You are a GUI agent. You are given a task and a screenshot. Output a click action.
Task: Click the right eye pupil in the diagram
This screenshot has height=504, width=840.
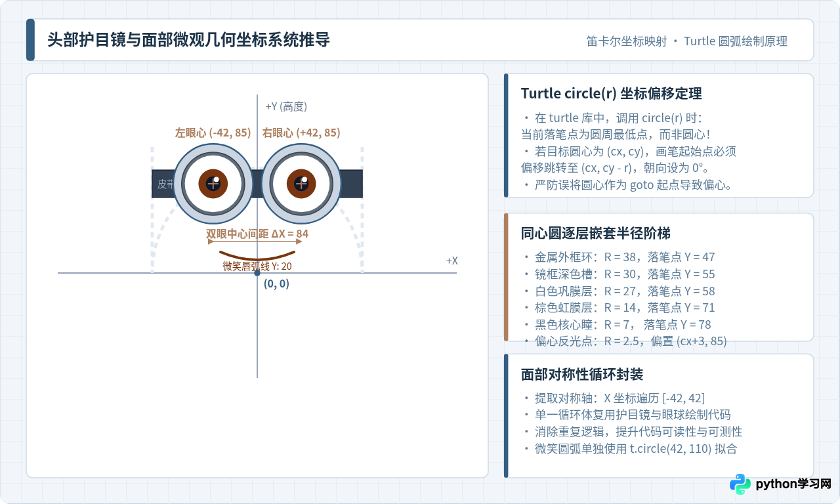click(x=301, y=183)
